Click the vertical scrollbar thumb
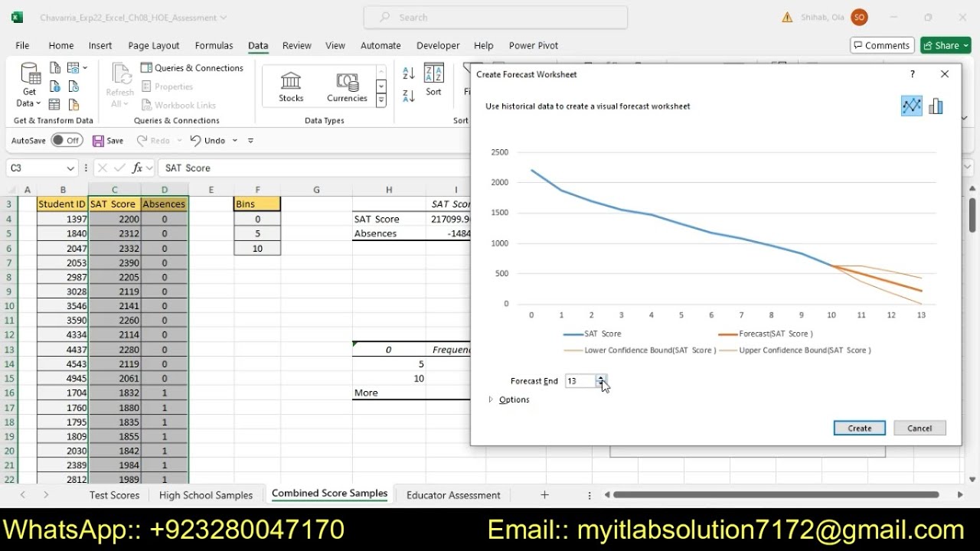 [x=972, y=214]
